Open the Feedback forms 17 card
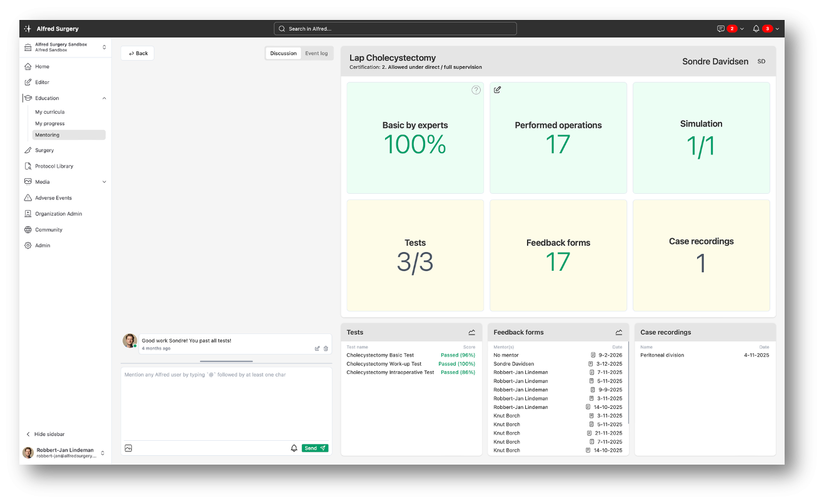Viewport: 824px width, 504px height. [558, 255]
